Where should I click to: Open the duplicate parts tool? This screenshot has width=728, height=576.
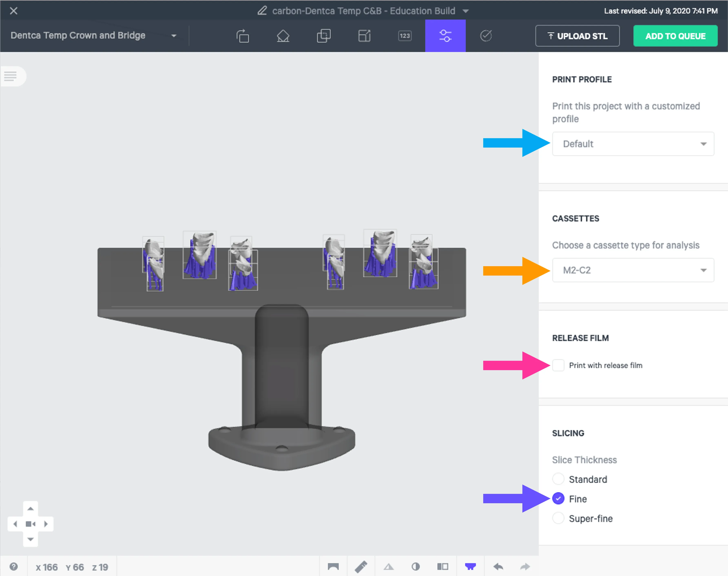[x=324, y=36]
